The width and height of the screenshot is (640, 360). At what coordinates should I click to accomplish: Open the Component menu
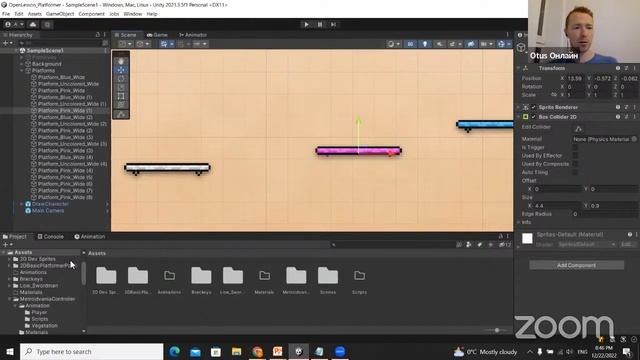click(91, 13)
